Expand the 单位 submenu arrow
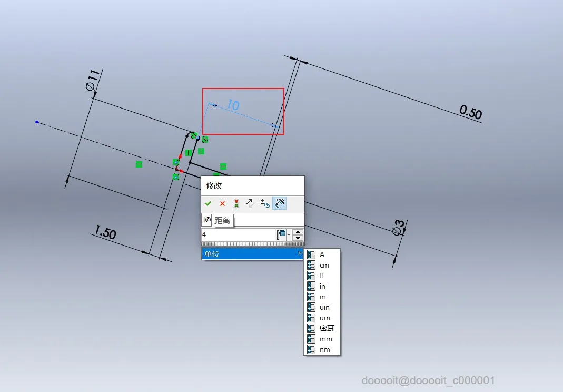Screen dimensions: 563x392 (x=300, y=253)
